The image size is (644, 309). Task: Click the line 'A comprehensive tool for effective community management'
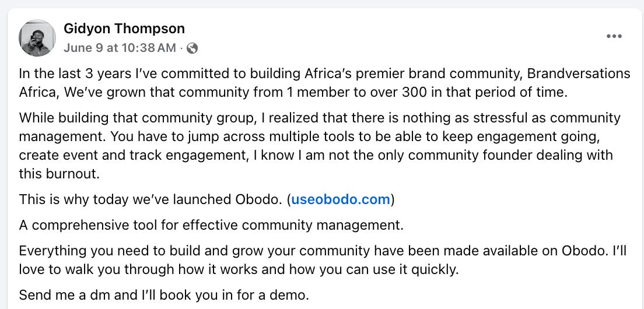(211, 225)
